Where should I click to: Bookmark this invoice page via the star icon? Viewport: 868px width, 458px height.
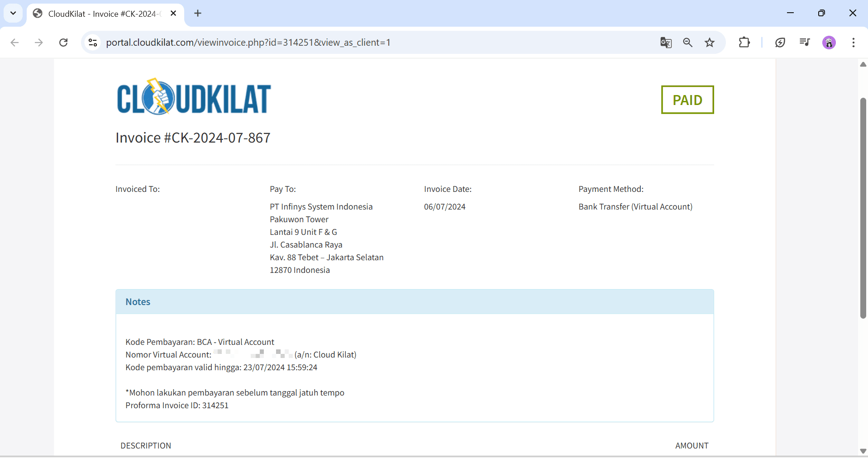tap(710, 42)
